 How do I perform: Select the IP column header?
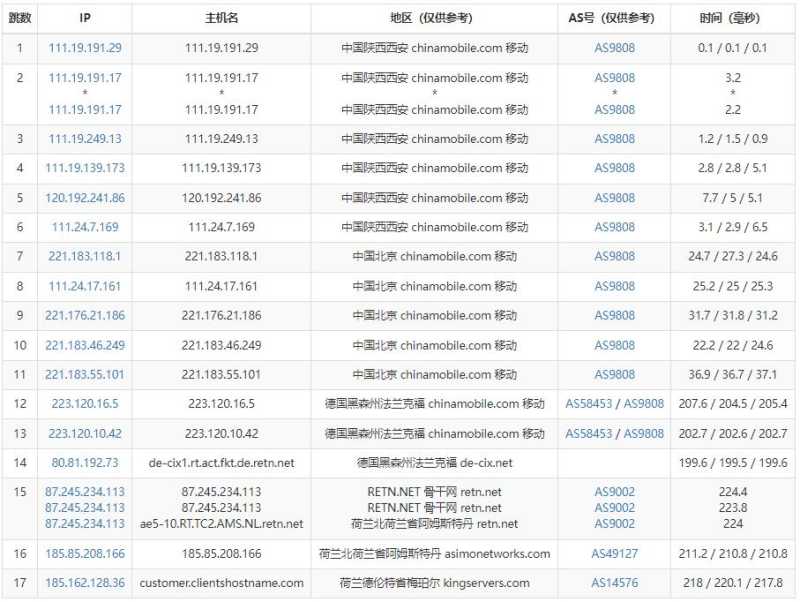tap(85, 18)
